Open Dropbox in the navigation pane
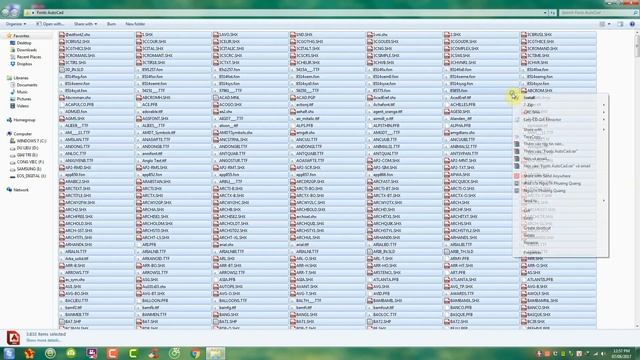Image resolution: width=640 pixels, height=360 pixels. click(x=24, y=64)
